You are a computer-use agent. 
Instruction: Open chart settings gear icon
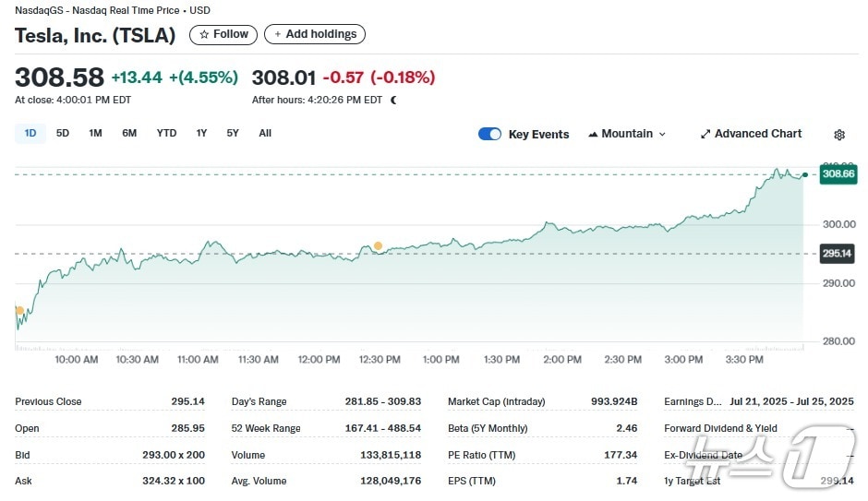pos(838,135)
